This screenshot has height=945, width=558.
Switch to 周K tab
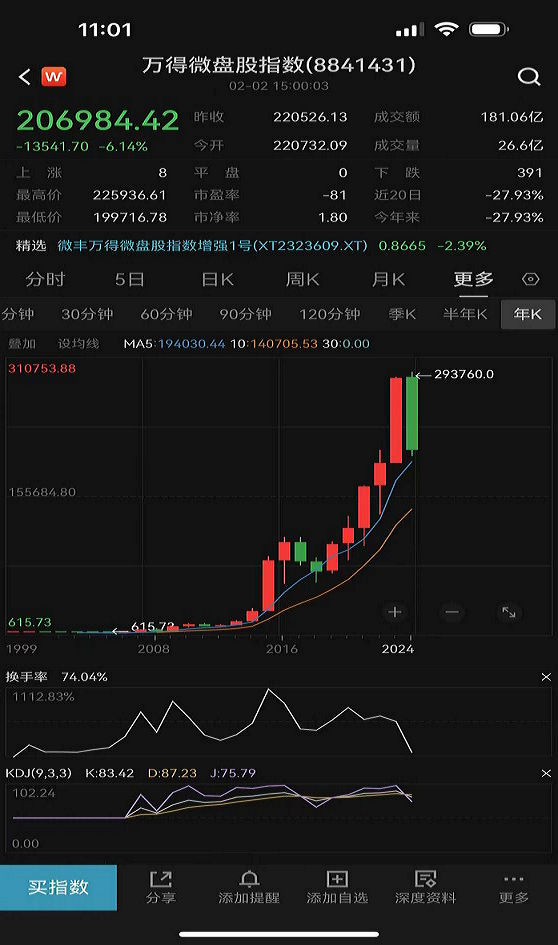[x=303, y=279]
